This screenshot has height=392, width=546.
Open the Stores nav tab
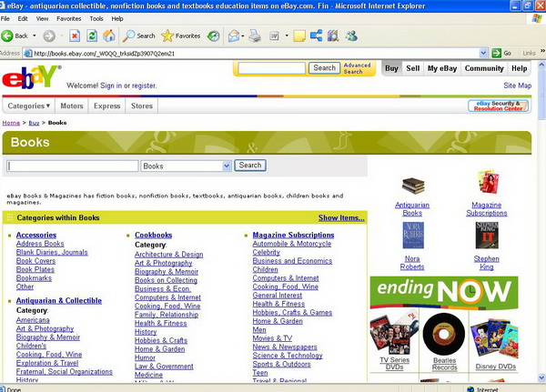pyautogui.click(x=142, y=106)
